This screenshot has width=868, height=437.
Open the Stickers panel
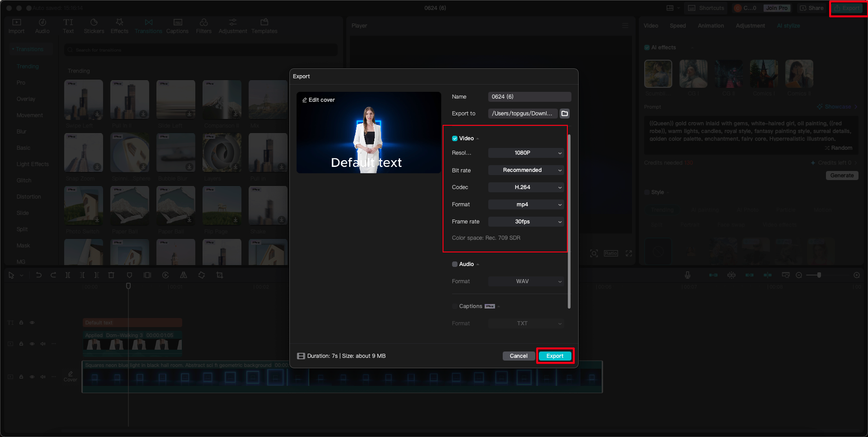tap(94, 25)
